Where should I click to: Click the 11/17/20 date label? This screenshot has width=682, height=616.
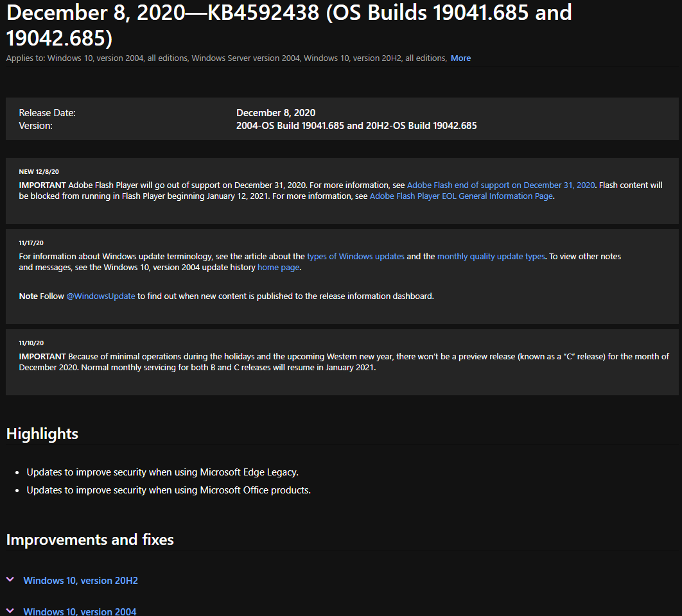pyautogui.click(x=31, y=243)
